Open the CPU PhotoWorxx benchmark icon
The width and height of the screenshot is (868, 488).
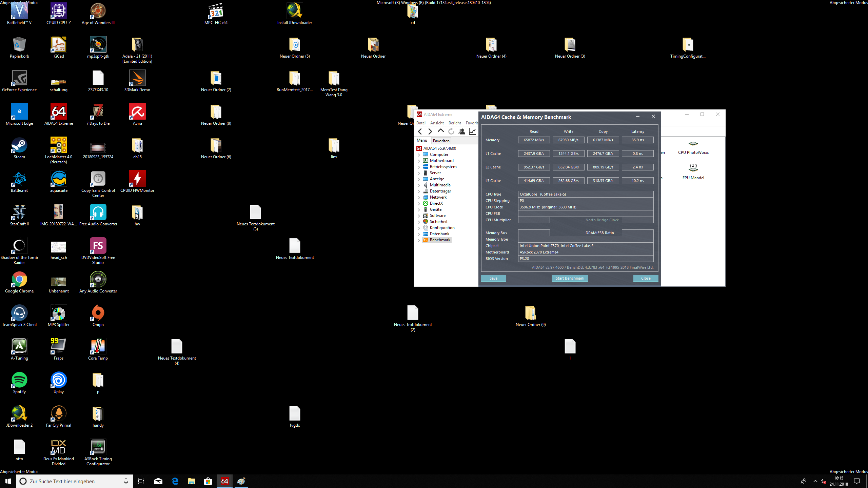click(x=693, y=147)
